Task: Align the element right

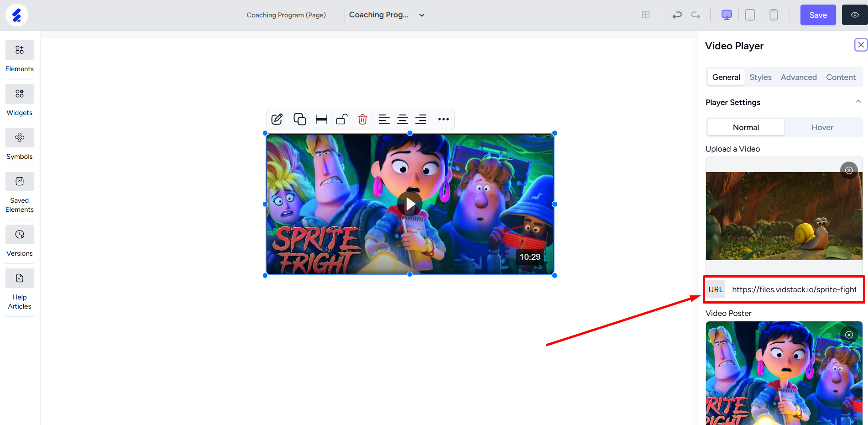Action: pyautogui.click(x=421, y=120)
